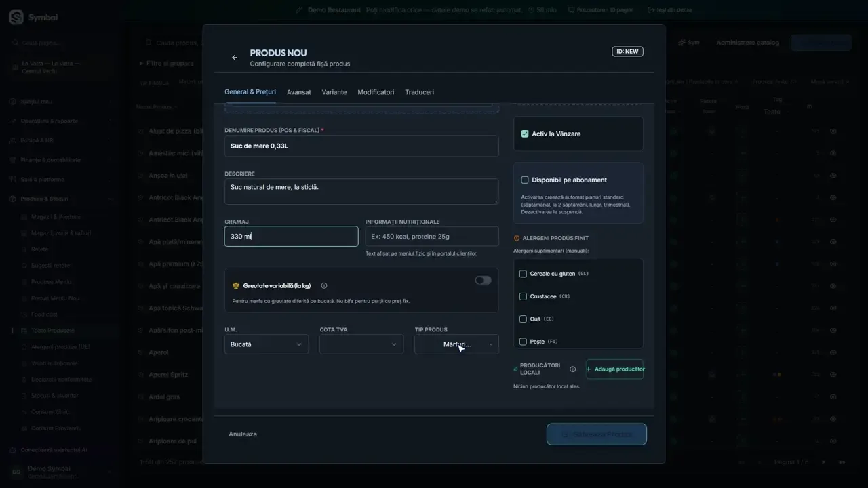Image resolution: width=868 pixels, height=488 pixels.
Task: Click the Adaugă producător button
Action: coord(615,369)
